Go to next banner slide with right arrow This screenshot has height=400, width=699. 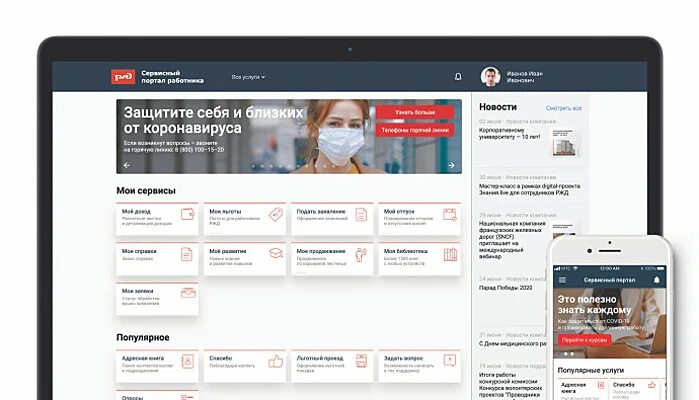coord(451,165)
